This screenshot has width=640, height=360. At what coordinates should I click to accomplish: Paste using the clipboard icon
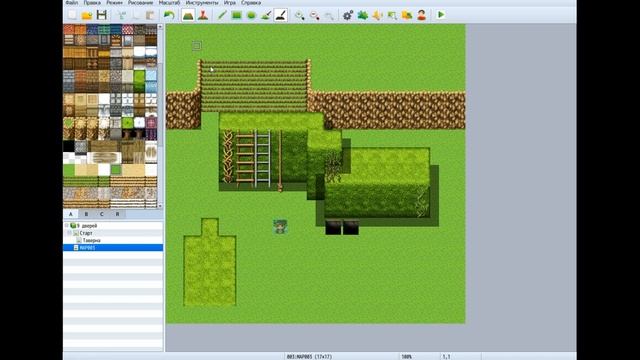click(x=151, y=15)
